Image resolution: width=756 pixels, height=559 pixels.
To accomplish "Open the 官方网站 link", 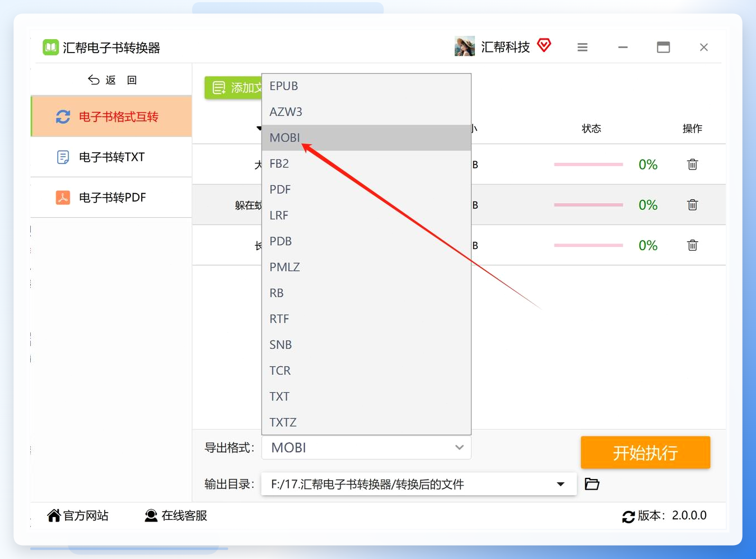I will (x=78, y=515).
